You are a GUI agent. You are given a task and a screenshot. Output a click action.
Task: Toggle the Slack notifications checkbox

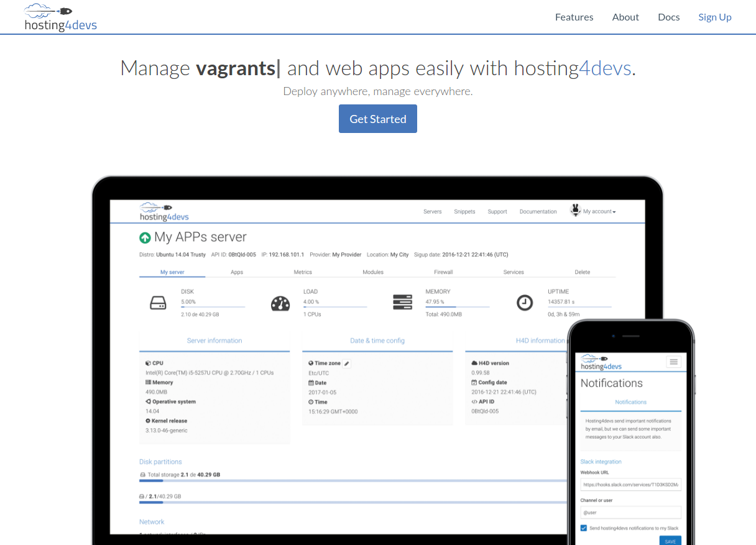[584, 528]
